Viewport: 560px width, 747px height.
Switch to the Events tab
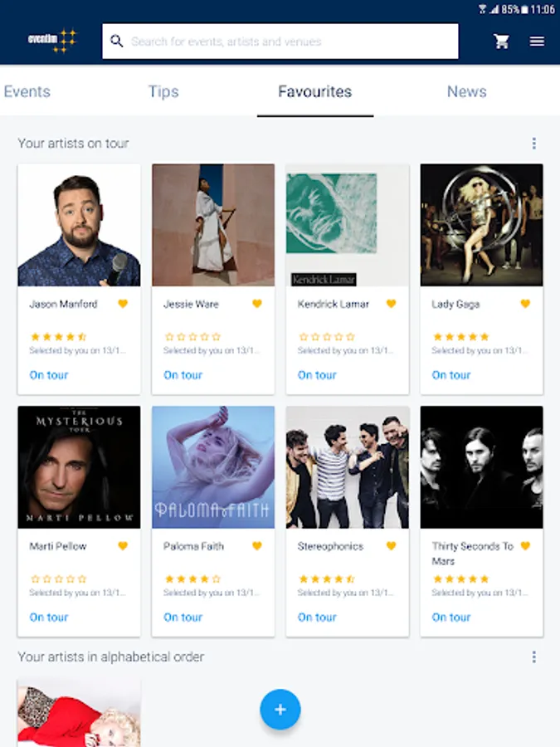click(27, 91)
